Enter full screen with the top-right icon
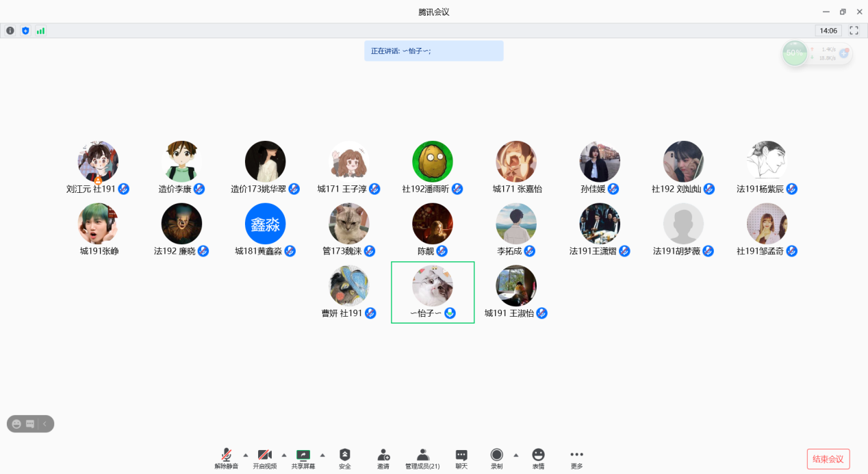The height and width of the screenshot is (474, 868). (854, 31)
